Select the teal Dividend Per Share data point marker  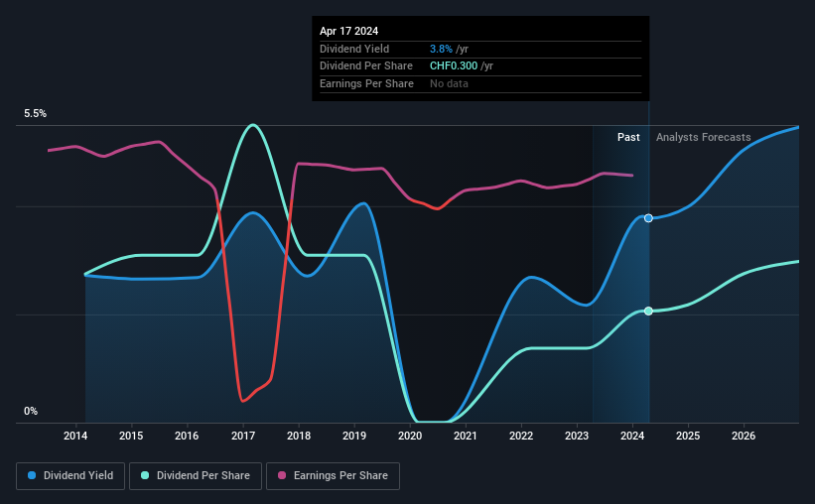point(648,312)
